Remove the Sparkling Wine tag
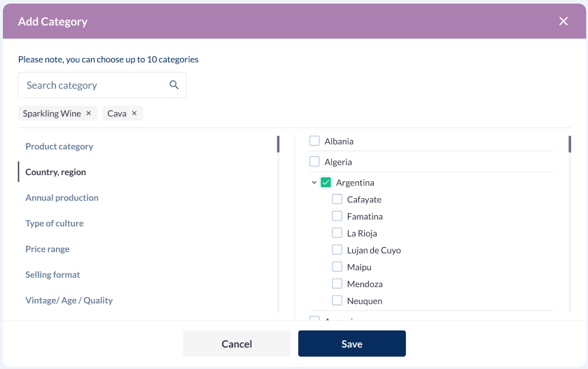 point(88,113)
